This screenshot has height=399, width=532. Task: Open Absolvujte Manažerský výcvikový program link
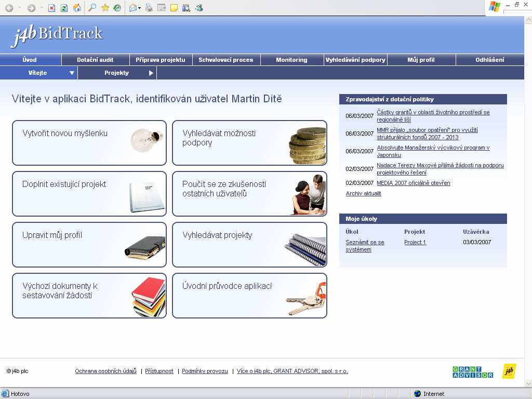(x=433, y=151)
